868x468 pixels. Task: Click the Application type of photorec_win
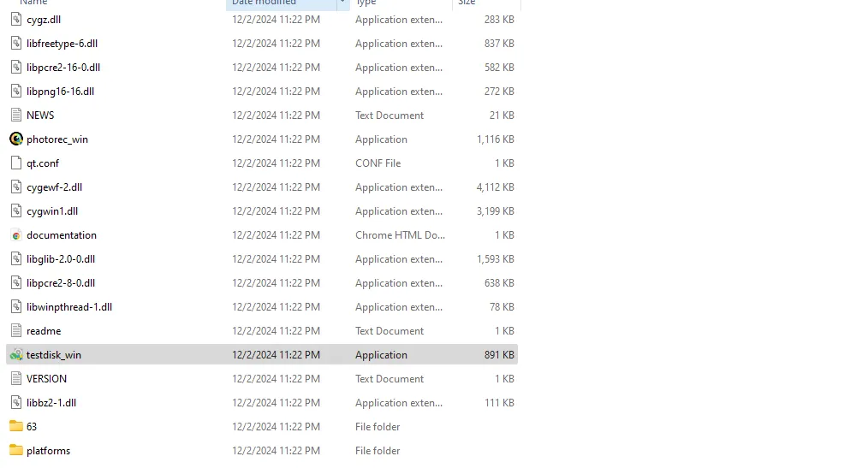coord(382,139)
